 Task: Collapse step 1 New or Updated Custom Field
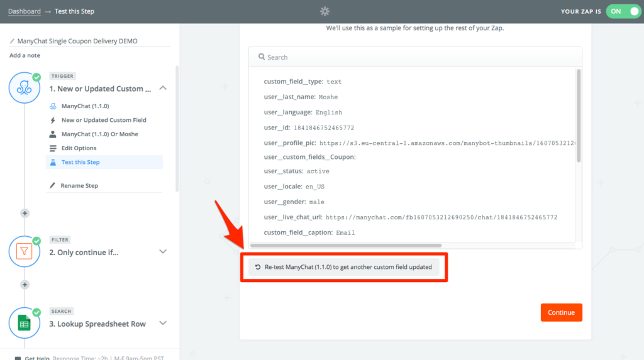coord(163,88)
